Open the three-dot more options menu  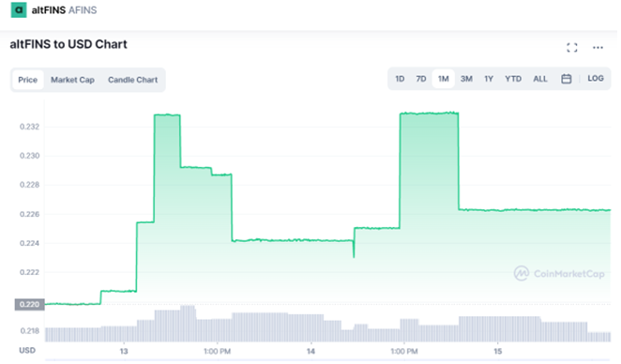click(x=598, y=48)
